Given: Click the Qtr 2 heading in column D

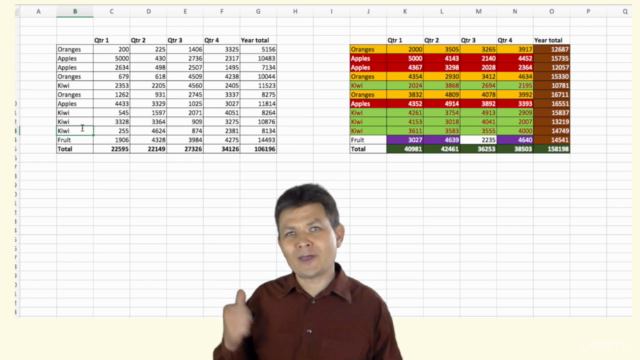Looking at the screenshot, I should [138, 40].
